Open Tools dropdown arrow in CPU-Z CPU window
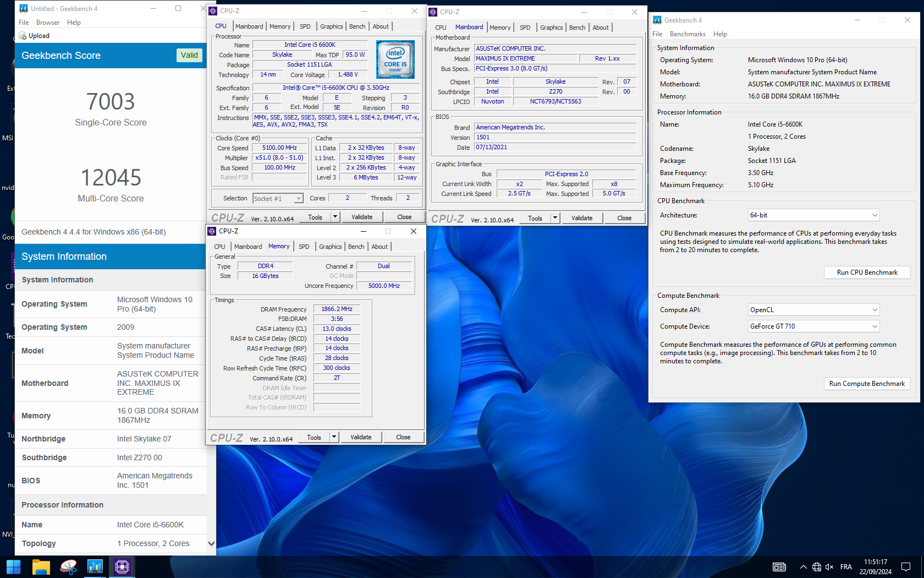The width and height of the screenshot is (924, 578). 335,217
